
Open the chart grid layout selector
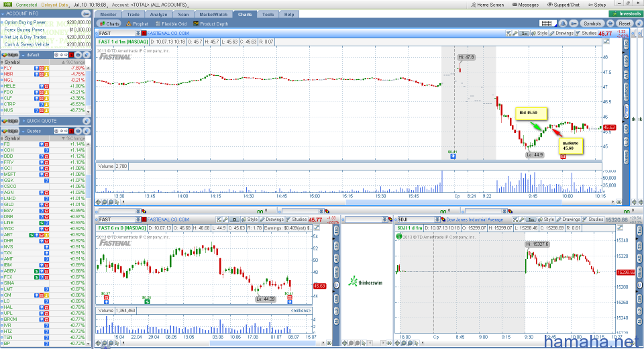547,23
